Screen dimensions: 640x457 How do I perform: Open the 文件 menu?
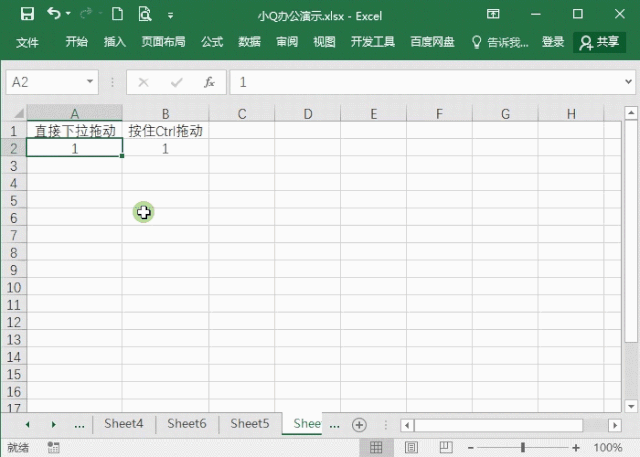tap(27, 42)
